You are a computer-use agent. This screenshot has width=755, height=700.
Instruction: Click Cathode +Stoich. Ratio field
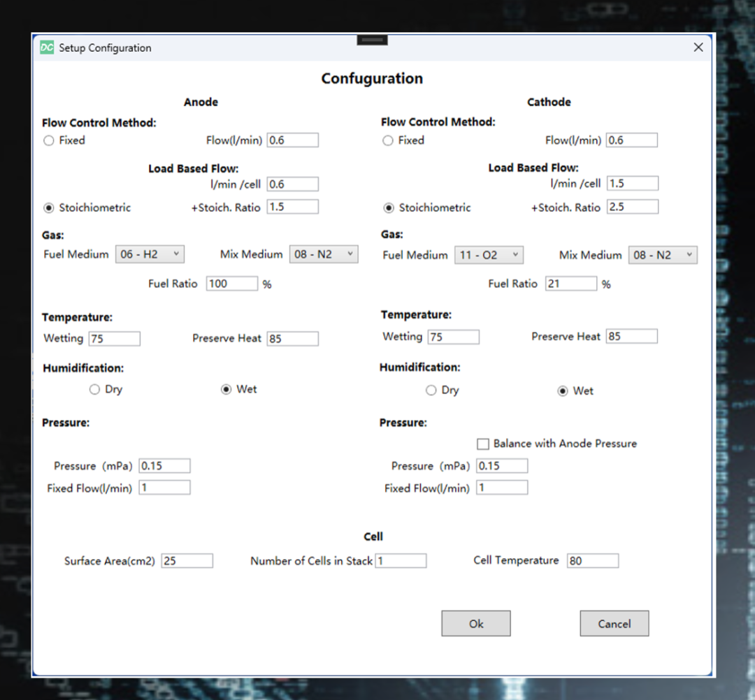coord(632,207)
